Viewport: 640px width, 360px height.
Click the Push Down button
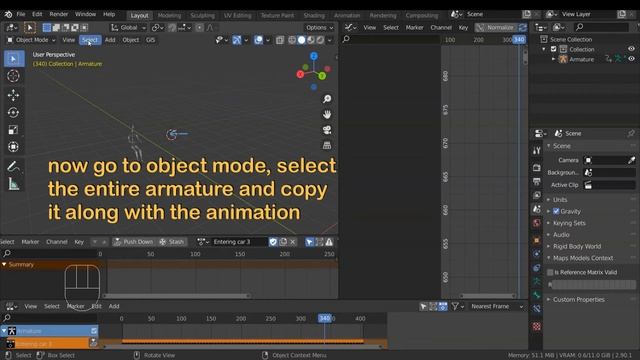coord(133,242)
